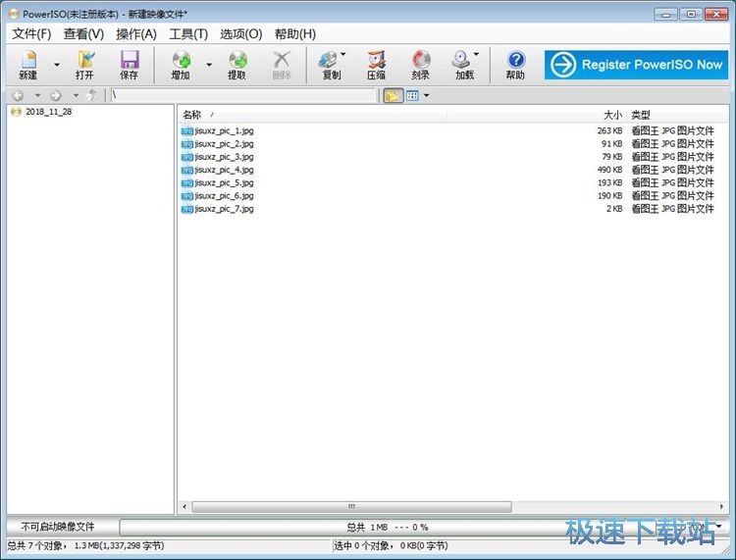This screenshot has height=560, width=736.
Task: Open the dropdown arrow beside Copy (复制)
Action: click(x=343, y=54)
